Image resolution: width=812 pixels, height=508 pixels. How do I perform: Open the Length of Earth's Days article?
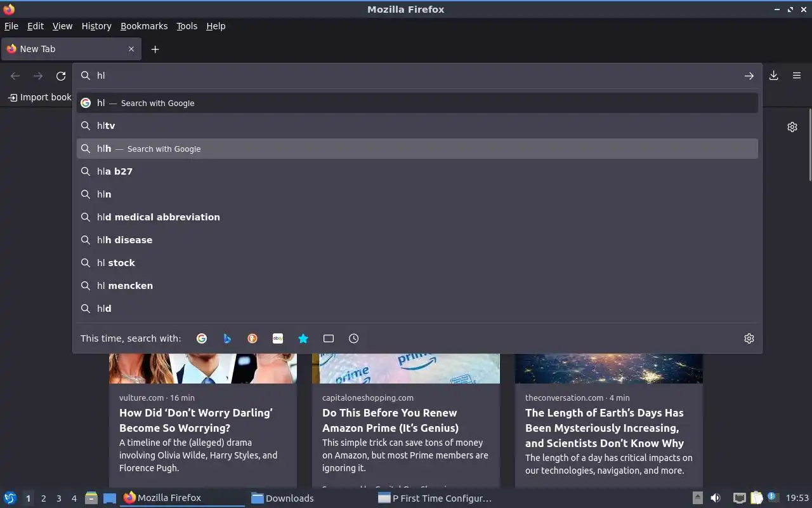(x=605, y=428)
